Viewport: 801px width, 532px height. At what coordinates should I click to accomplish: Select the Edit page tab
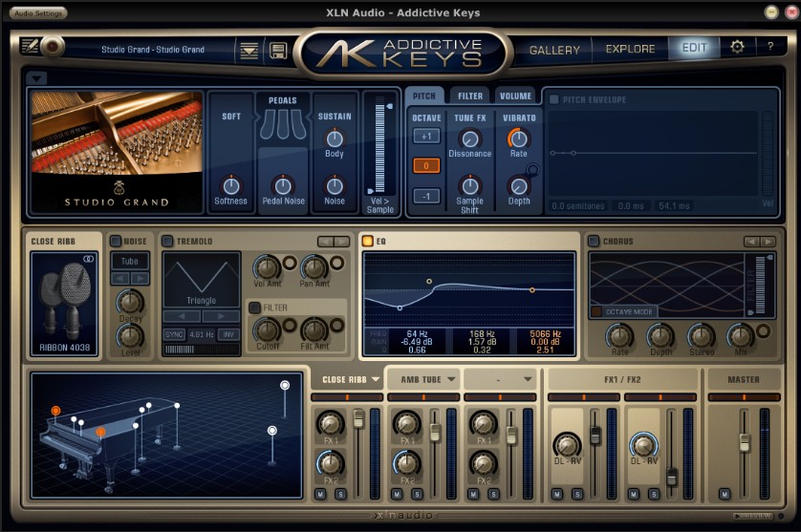click(x=694, y=48)
